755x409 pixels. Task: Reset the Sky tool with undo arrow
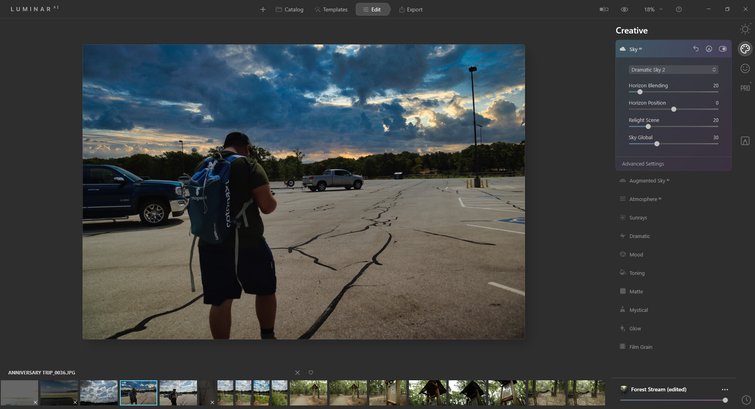pos(696,48)
